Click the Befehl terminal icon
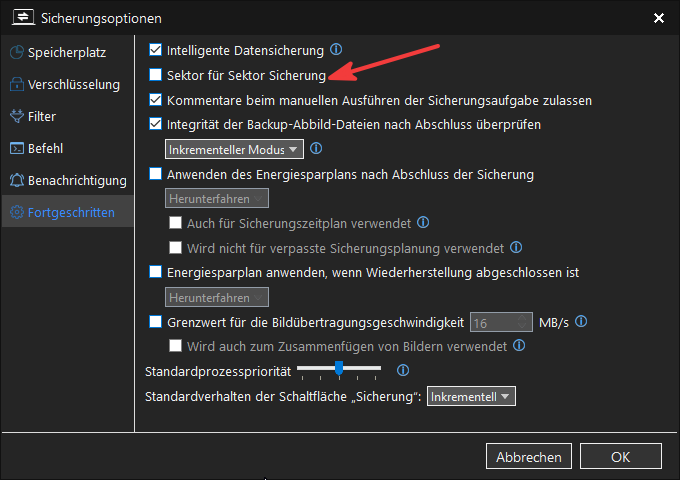The width and height of the screenshot is (680, 480). tap(16, 148)
